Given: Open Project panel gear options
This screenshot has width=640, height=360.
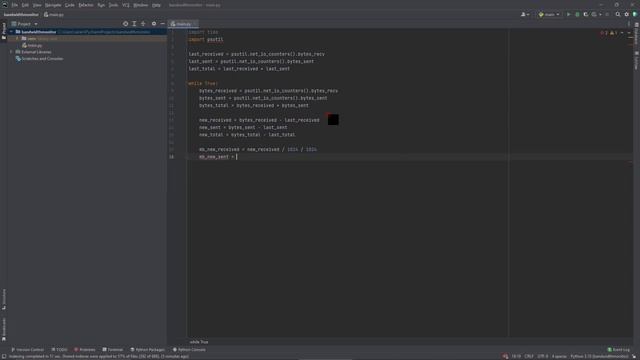Looking at the screenshot, I should tap(154, 24).
